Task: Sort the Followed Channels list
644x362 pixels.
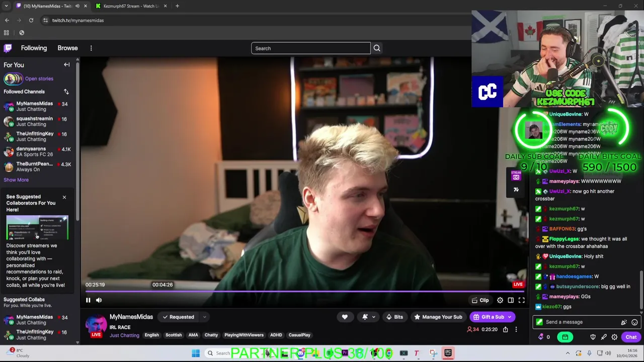Action: click(x=66, y=92)
